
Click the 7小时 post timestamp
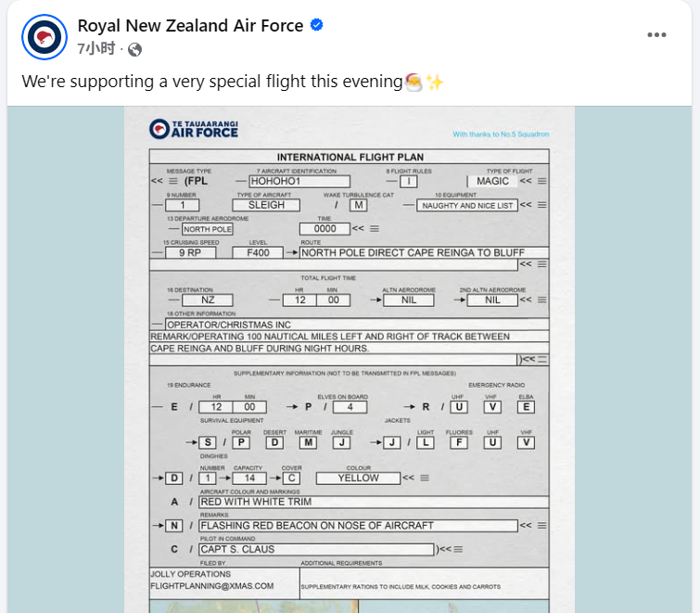(95, 48)
